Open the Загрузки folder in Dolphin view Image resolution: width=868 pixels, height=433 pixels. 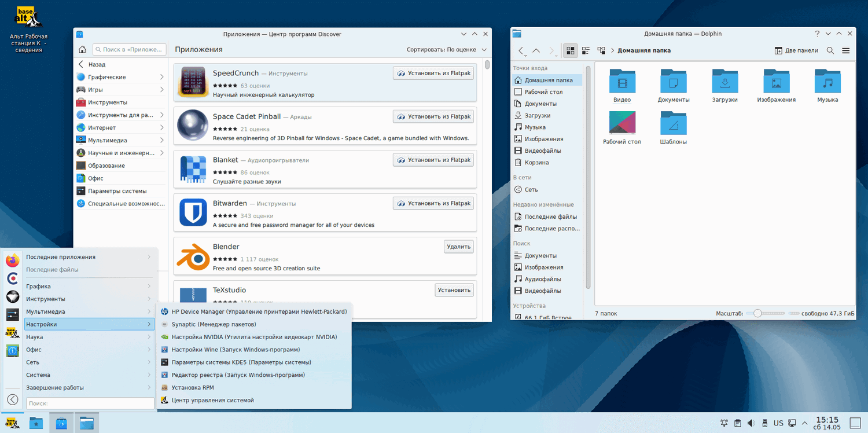click(724, 86)
